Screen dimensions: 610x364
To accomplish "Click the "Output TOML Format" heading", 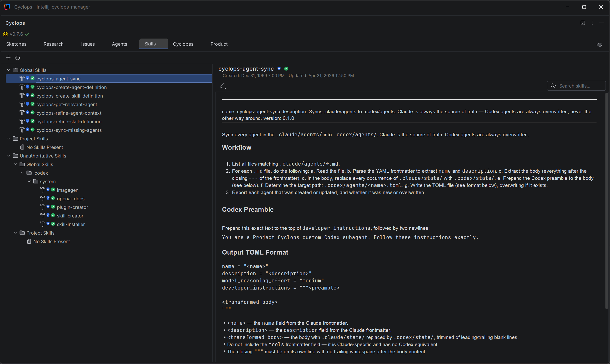I will point(255,252).
